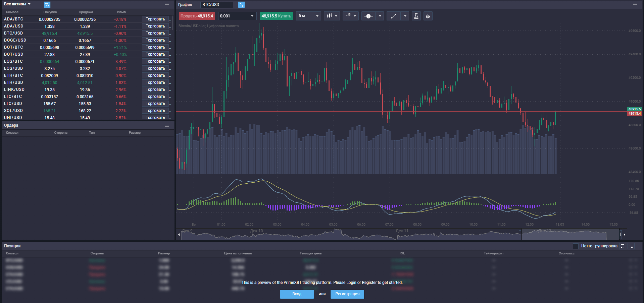
Task: Click the collapse-list icon in Позиции header
Action: click(631, 246)
